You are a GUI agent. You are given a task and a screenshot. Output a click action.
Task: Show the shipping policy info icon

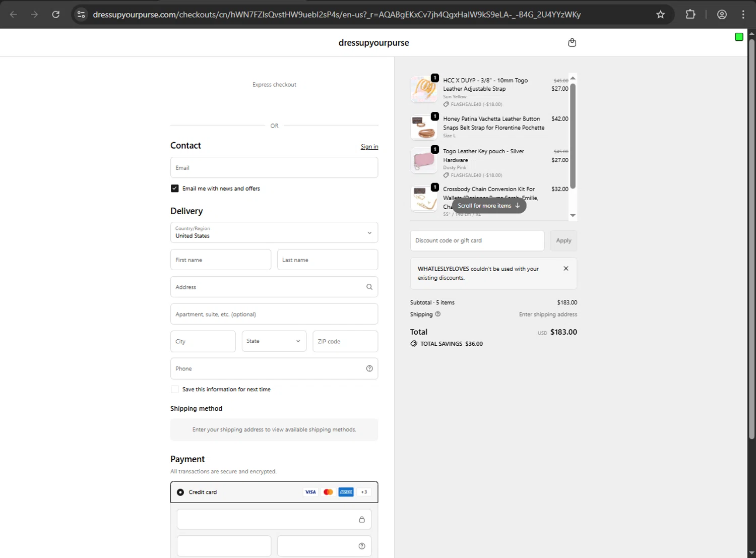437,314
